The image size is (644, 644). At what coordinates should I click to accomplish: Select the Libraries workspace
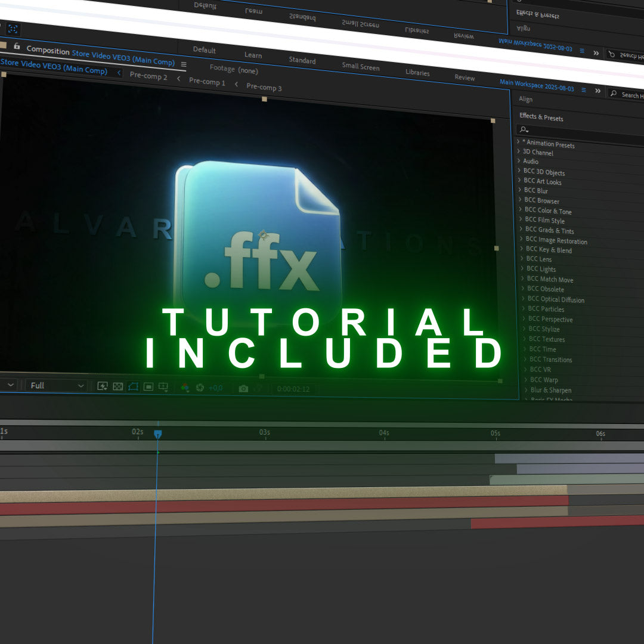pyautogui.click(x=417, y=73)
